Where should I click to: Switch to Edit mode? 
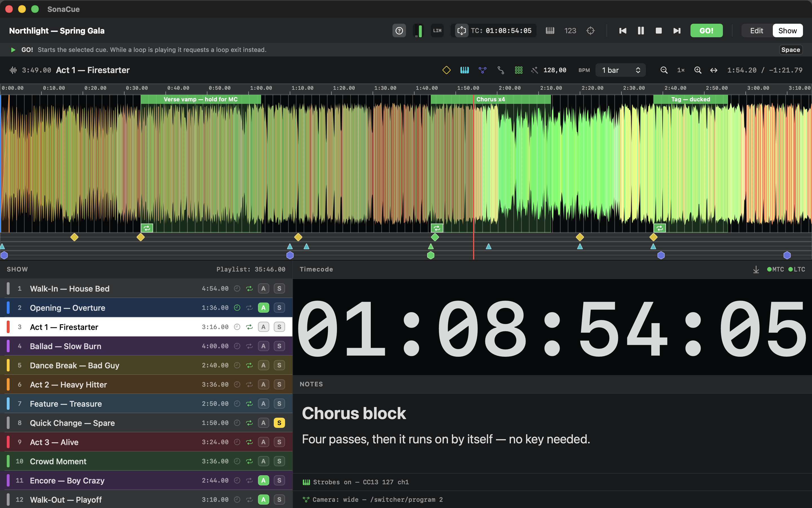(757, 30)
